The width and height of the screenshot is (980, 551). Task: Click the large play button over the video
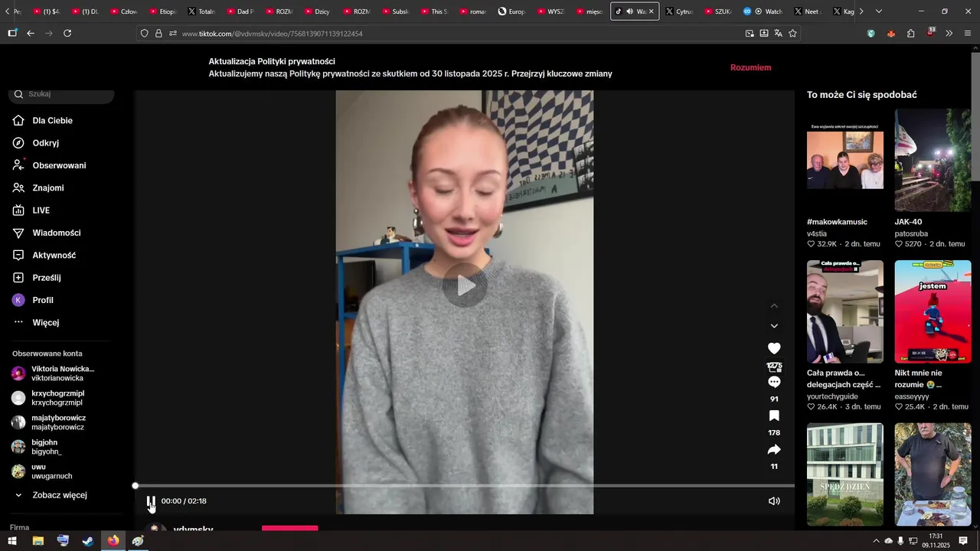(x=465, y=285)
